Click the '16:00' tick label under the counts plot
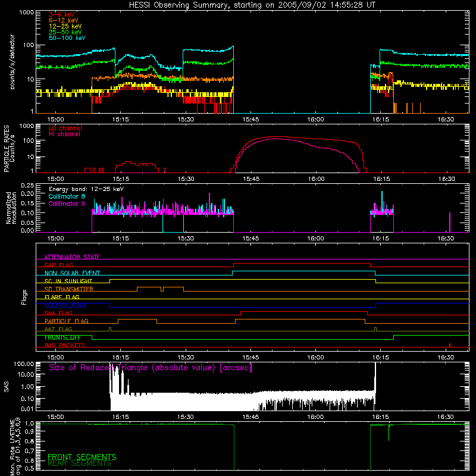The image size is (476, 476). tap(315, 120)
